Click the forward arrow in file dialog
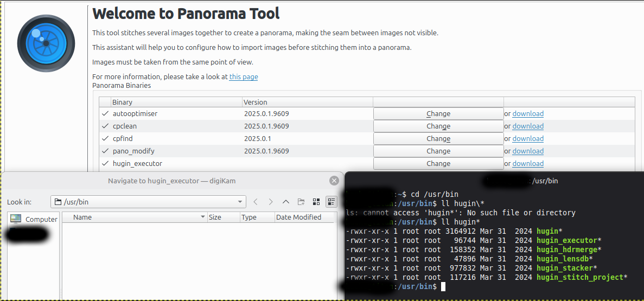This screenshot has height=301, width=644. [271, 202]
